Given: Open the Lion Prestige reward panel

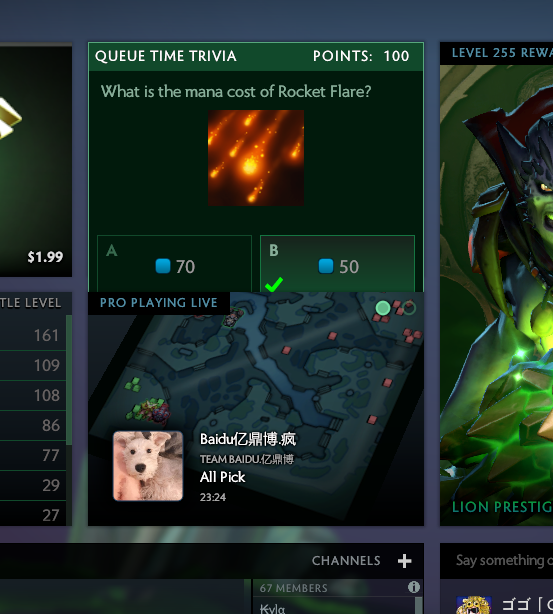Looking at the screenshot, I should (496, 284).
